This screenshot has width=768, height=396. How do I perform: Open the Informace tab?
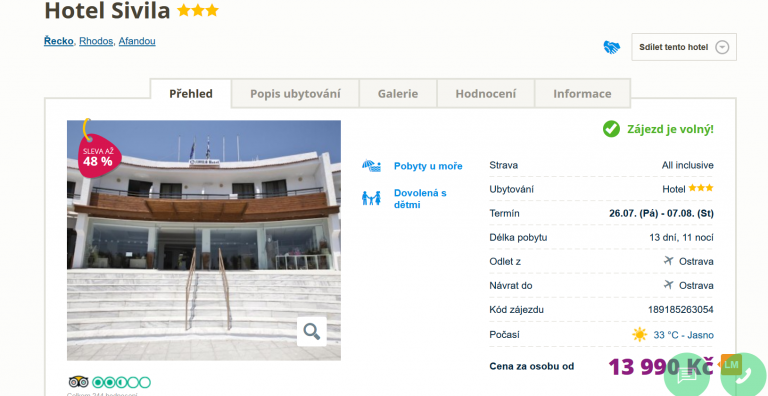(x=582, y=94)
